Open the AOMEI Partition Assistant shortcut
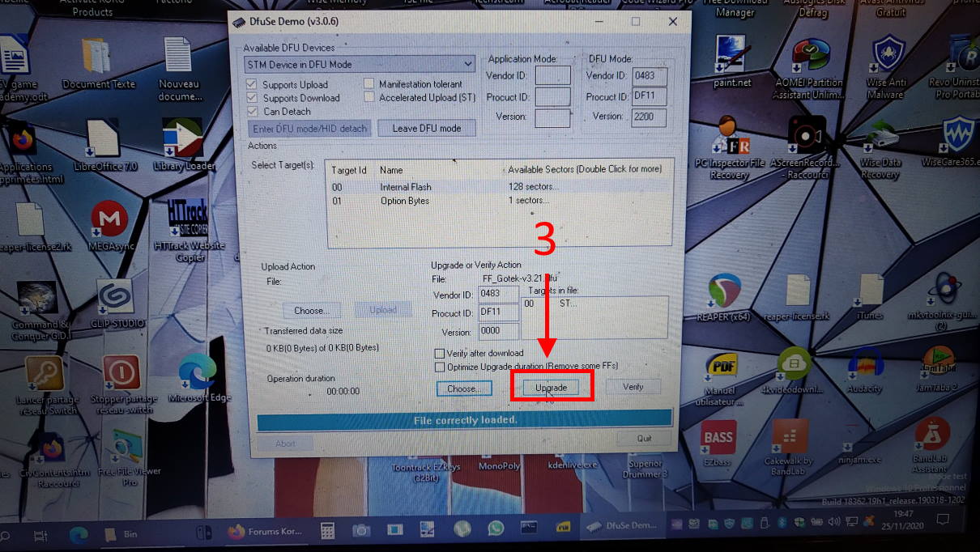This screenshot has width=980, height=552. [809, 69]
